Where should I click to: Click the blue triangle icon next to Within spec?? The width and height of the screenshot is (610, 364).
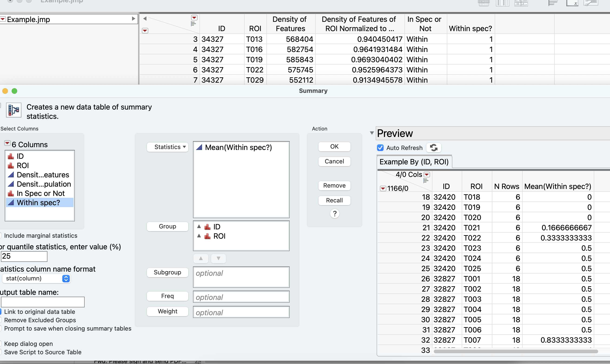[x=11, y=202]
